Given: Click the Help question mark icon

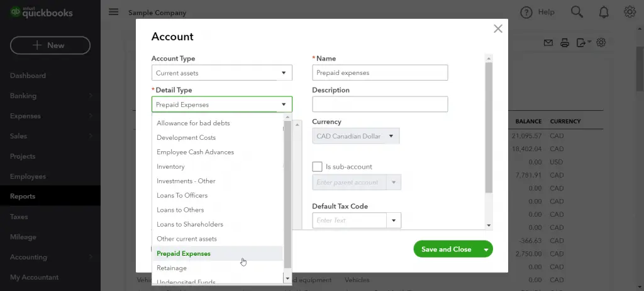Looking at the screenshot, I should 526,13.
